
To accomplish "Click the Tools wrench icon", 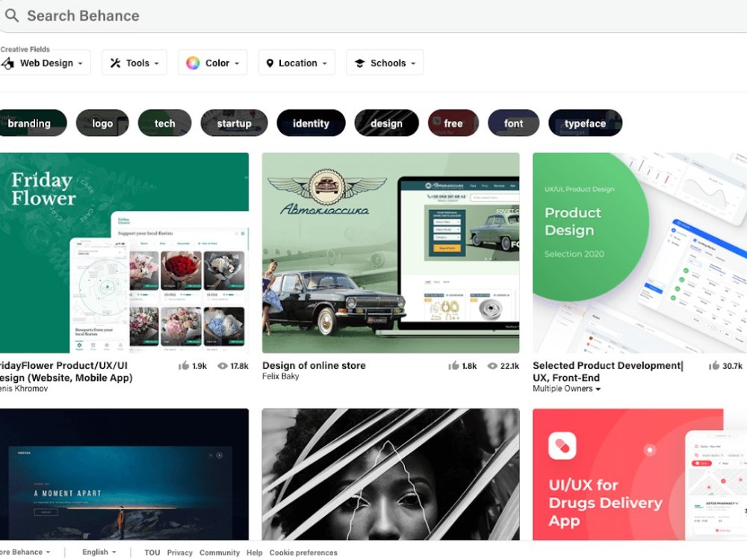I will (x=115, y=63).
